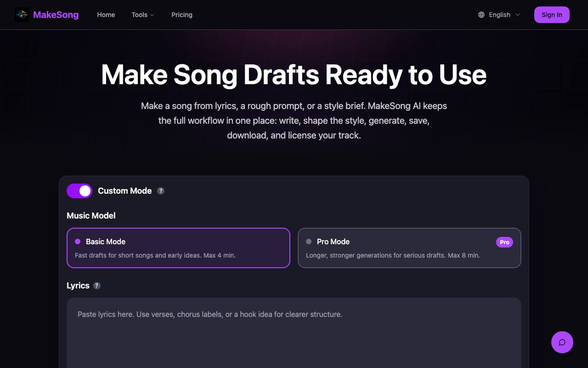Select the Basic Mode music model
Viewport: 588px width, 368px height.
[x=178, y=248]
